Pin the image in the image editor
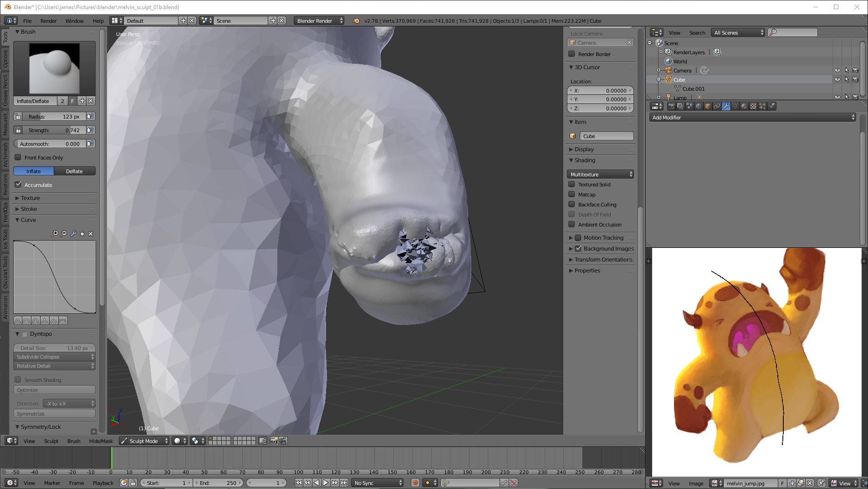 tap(822, 483)
